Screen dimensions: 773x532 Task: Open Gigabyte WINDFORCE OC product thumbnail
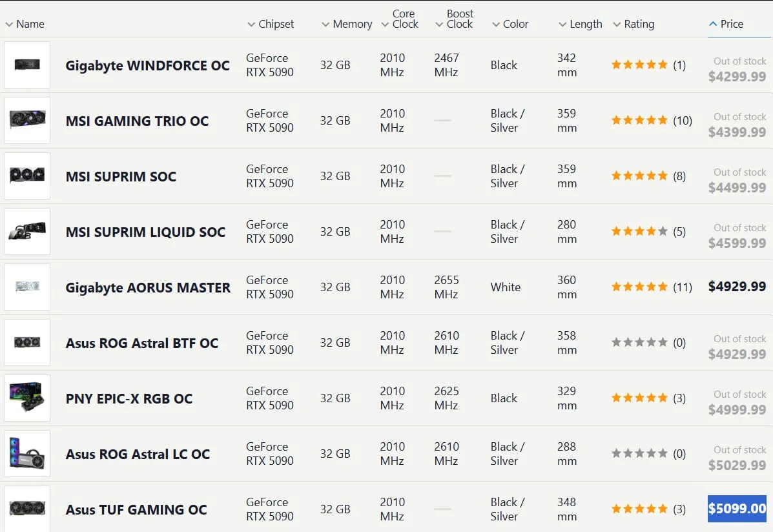[x=27, y=65]
